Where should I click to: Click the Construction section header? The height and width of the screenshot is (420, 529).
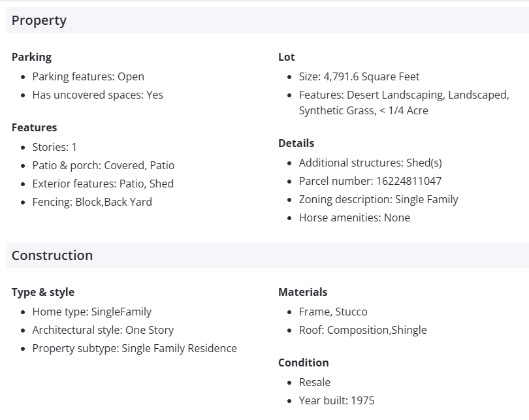(52, 255)
